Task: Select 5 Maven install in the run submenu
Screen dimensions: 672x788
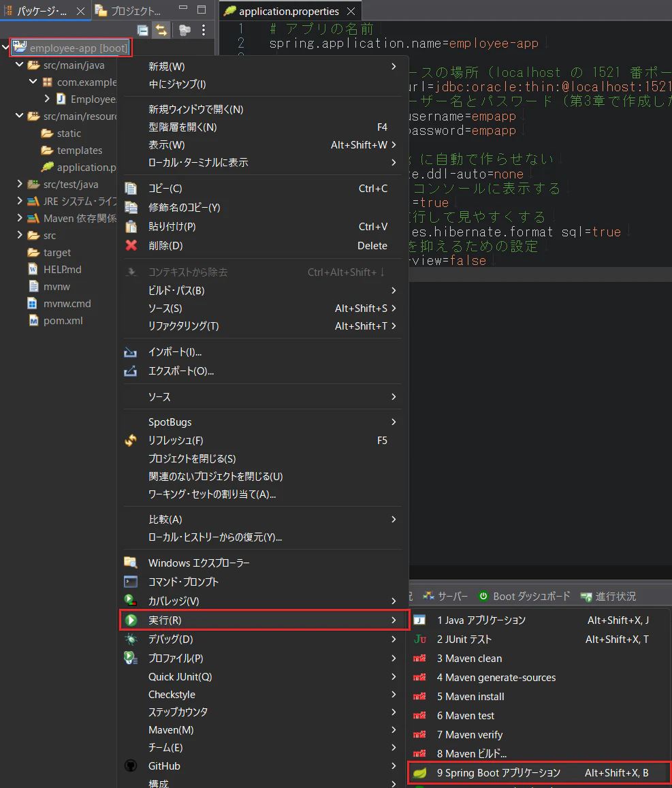Action: [540, 697]
